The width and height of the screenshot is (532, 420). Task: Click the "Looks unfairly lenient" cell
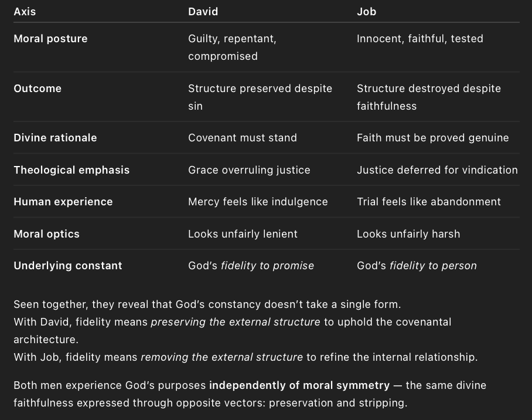click(x=243, y=234)
